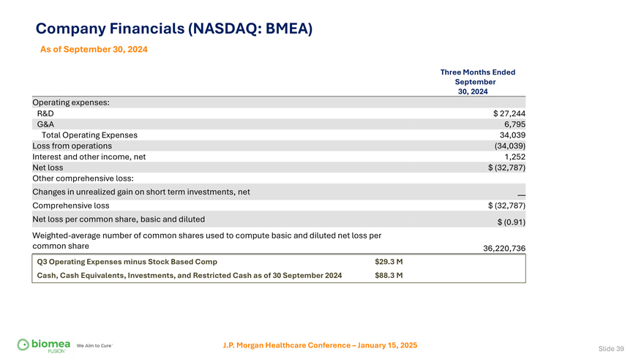The height and width of the screenshot is (362, 644).
Task: Click the weighted-average share count 36,220,736
Action: [x=504, y=249]
